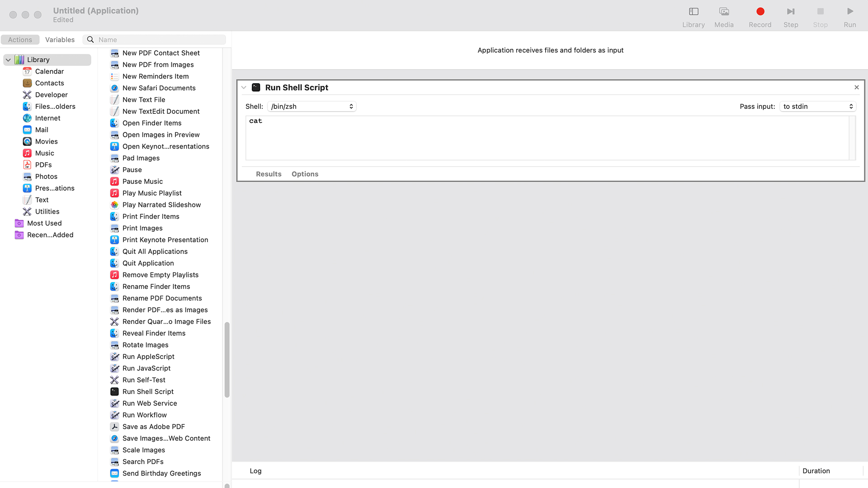
Task: Switch to the Actions tab
Action: pos(20,40)
